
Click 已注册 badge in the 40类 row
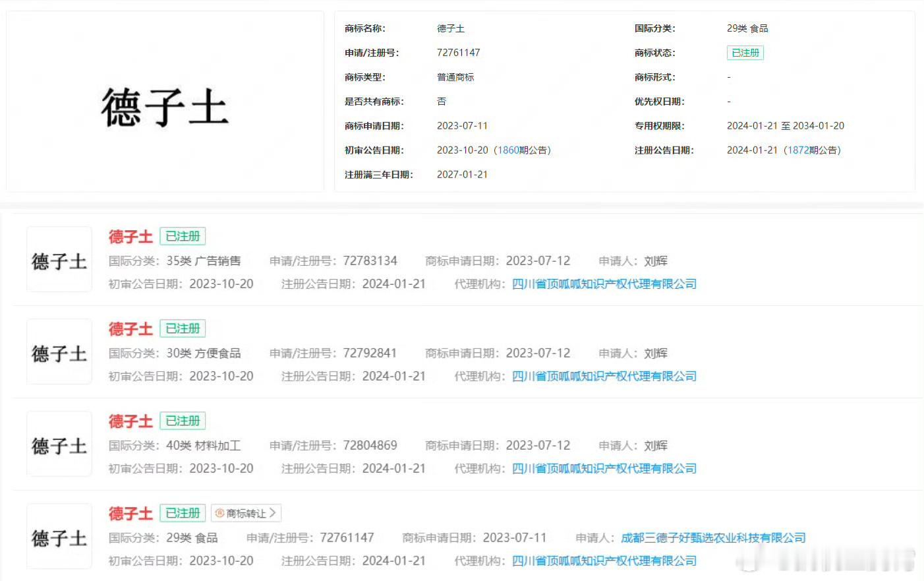(x=183, y=421)
